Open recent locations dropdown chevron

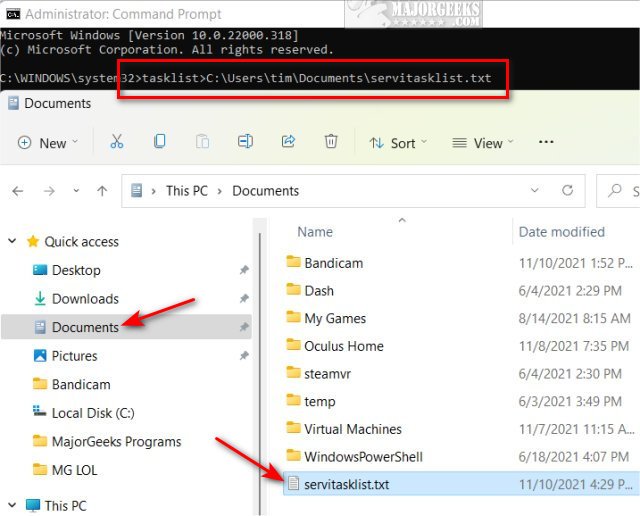[x=76, y=191]
